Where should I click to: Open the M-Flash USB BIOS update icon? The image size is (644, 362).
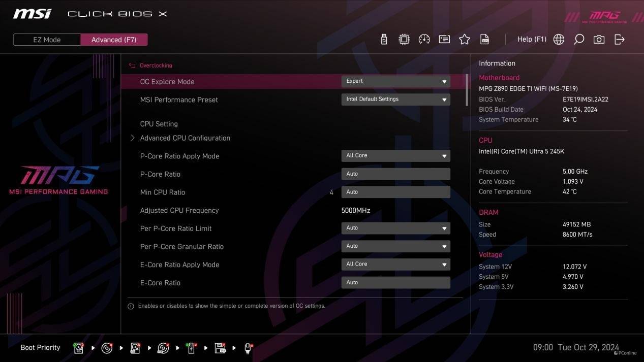click(384, 40)
